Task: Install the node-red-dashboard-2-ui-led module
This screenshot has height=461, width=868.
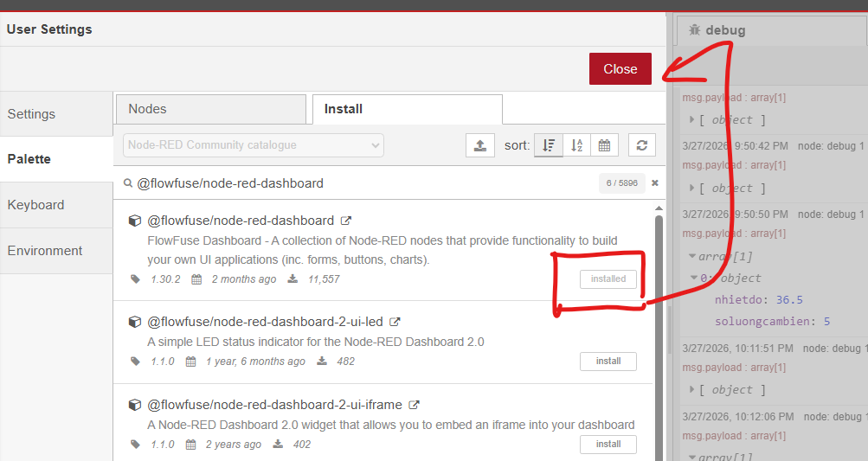Action: pyautogui.click(x=608, y=362)
